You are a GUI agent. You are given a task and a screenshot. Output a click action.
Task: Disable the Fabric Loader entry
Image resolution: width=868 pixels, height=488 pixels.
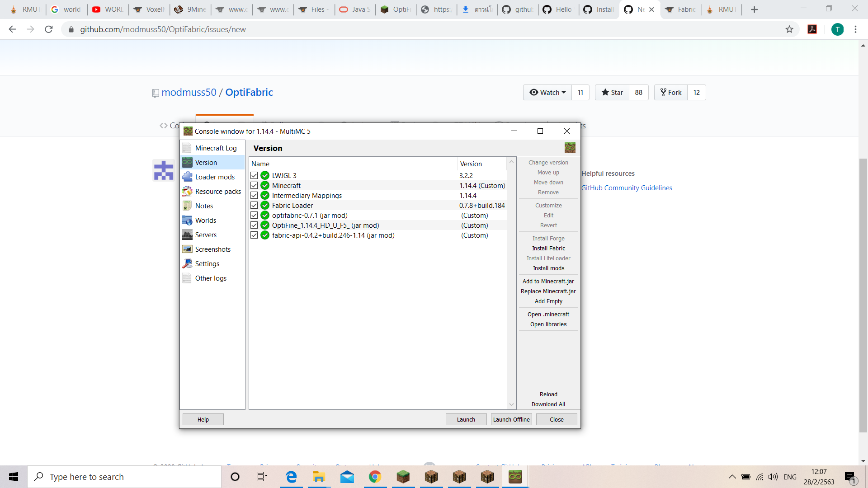tap(254, 205)
